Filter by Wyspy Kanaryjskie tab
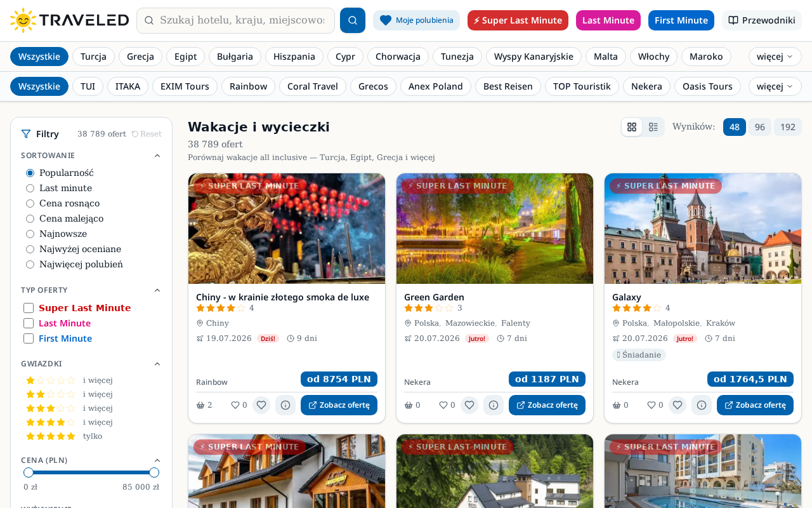Screen dimensions: 812x508 534,57
